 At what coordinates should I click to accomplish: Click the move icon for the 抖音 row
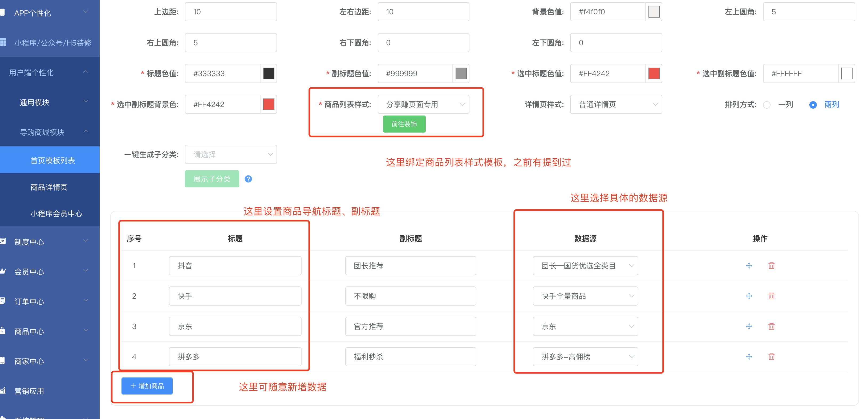[749, 265]
